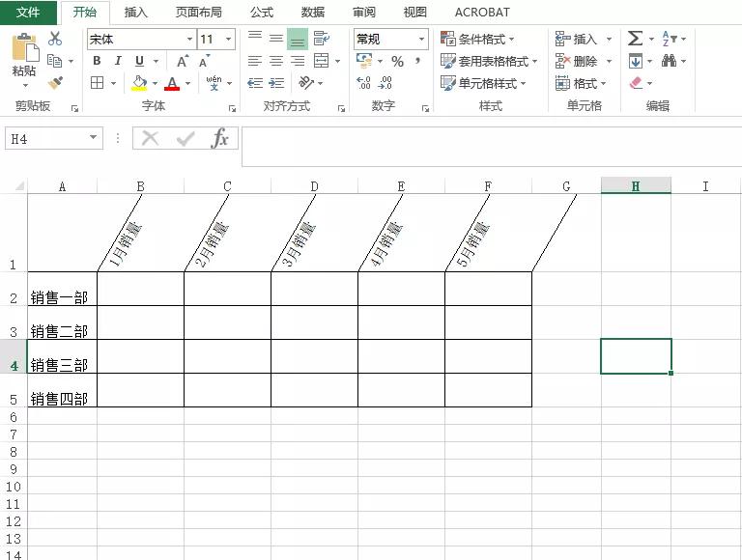742x560 pixels.
Task: Apply the yellow fill color
Action: (139, 83)
